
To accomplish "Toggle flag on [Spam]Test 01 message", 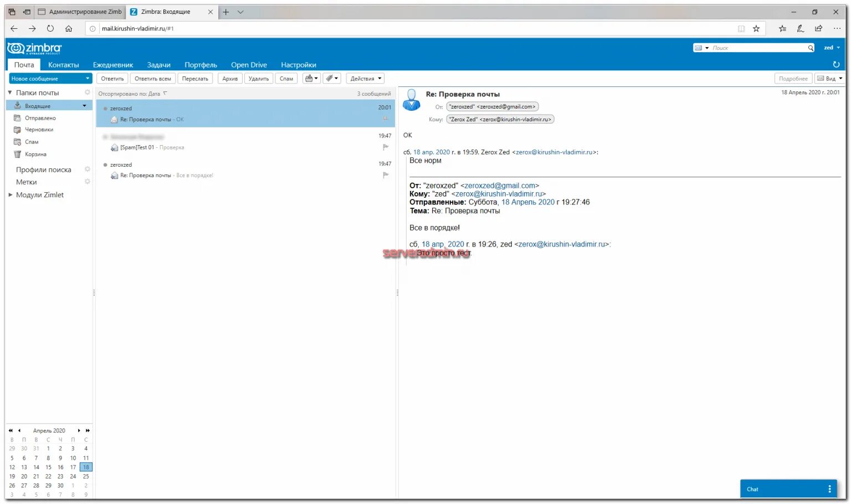I will pyautogui.click(x=386, y=147).
